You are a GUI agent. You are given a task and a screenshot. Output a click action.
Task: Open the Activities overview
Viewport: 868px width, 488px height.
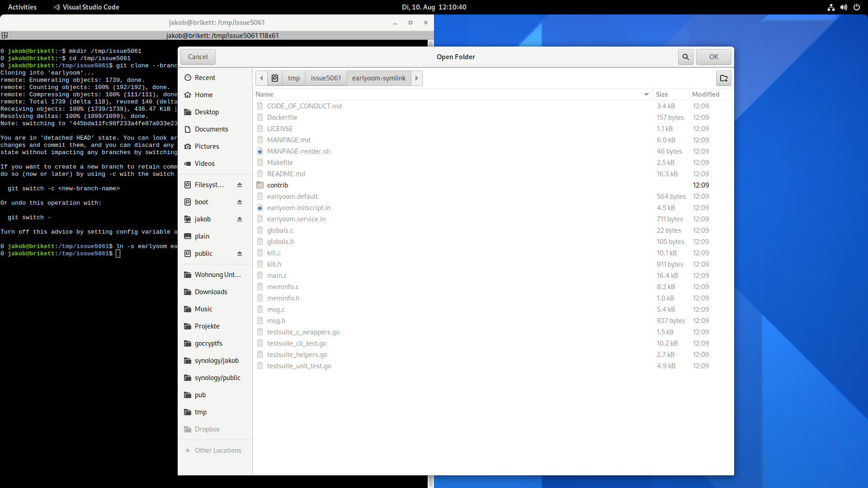(x=22, y=7)
